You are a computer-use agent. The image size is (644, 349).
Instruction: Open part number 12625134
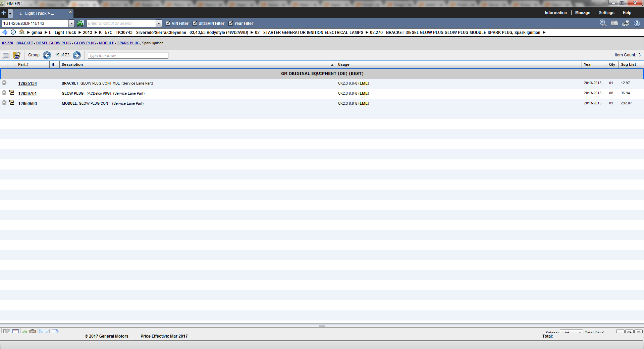pos(28,84)
